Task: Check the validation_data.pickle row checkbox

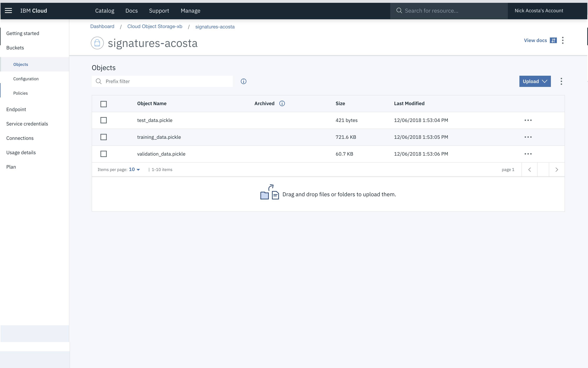Action: coord(103,154)
